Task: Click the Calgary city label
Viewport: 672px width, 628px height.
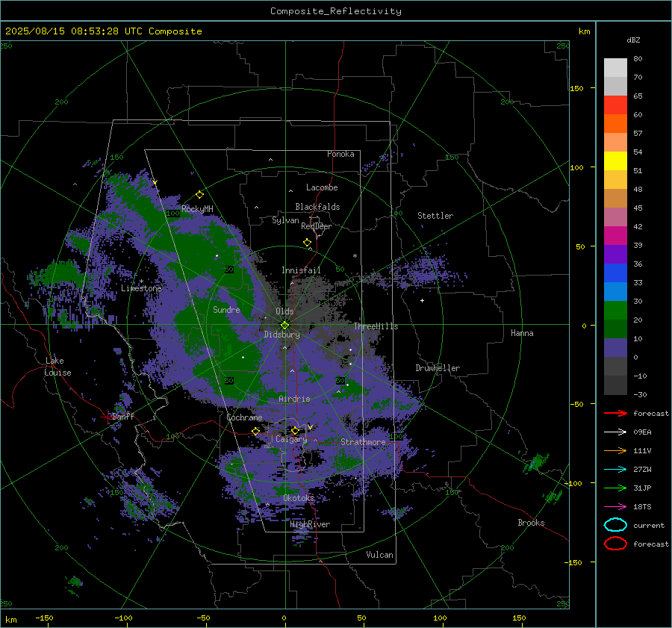Action: 291,439
